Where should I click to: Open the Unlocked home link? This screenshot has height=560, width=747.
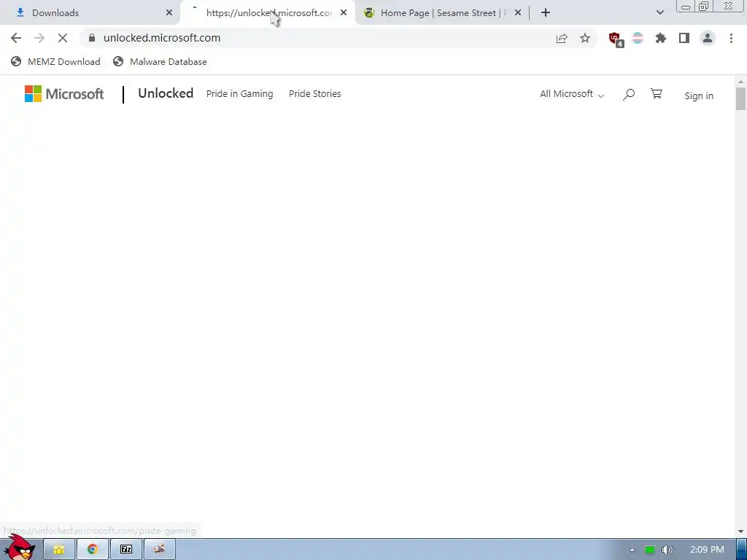[x=166, y=93]
